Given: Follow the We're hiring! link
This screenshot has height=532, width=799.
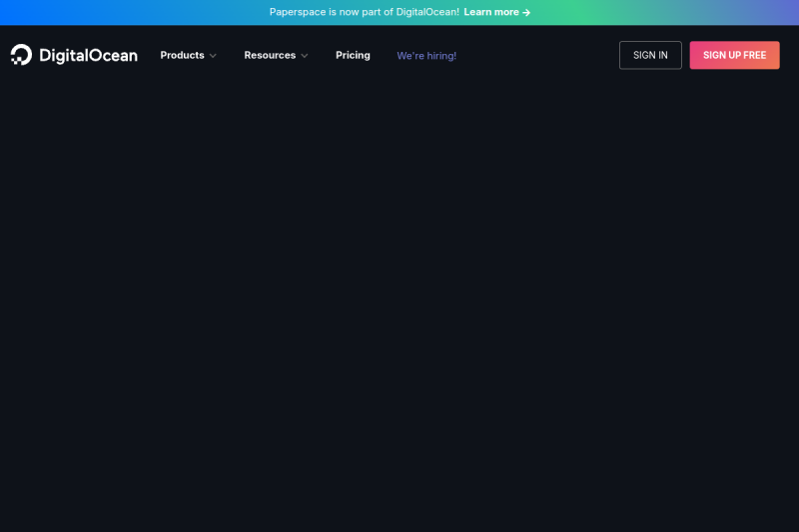Looking at the screenshot, I should point(426,56).
